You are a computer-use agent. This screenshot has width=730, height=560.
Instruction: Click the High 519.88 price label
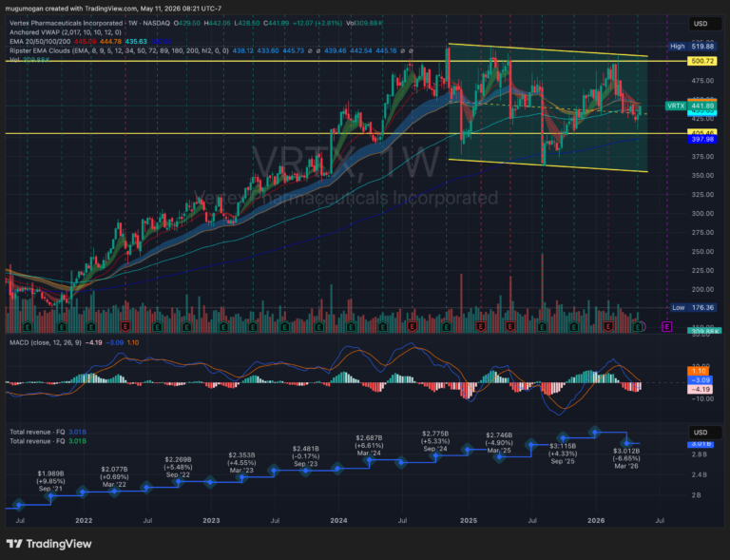tap(691, 46)
